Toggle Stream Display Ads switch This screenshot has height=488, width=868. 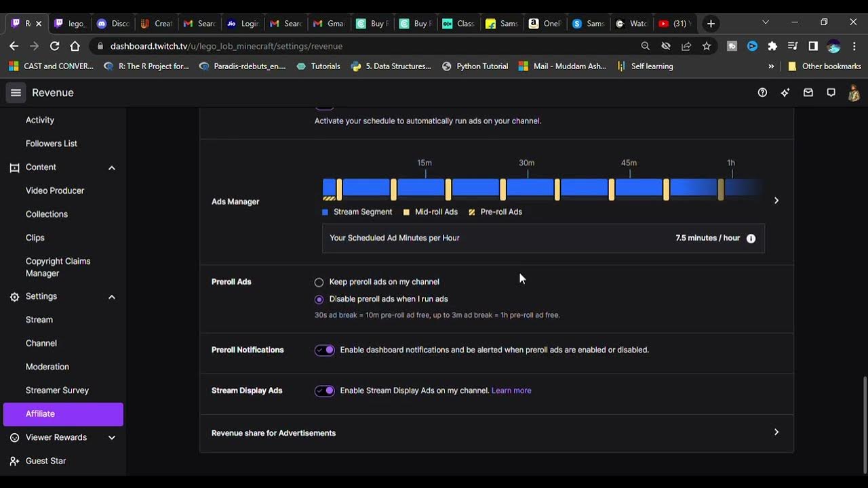325,391
